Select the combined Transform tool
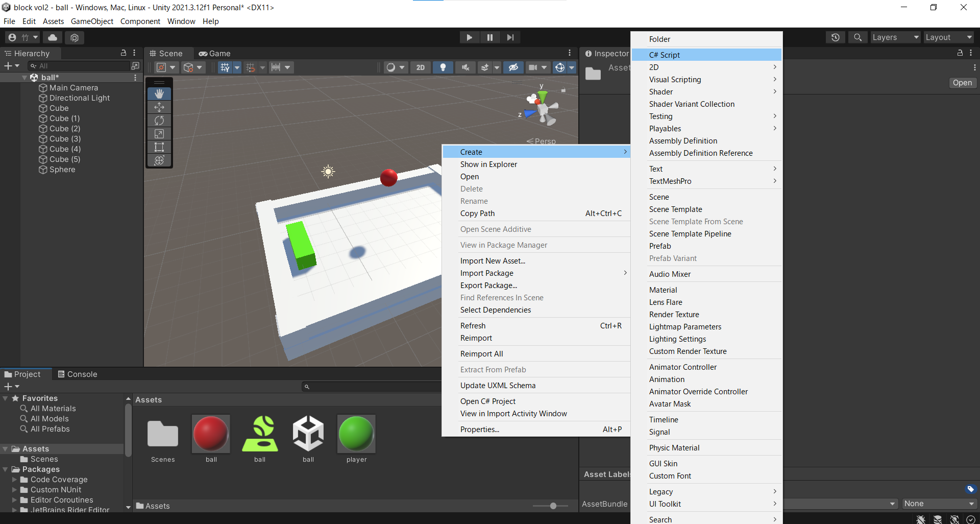The width and height of the screenshot is (980, 524). pyautogui.click(x=159, y=160)
